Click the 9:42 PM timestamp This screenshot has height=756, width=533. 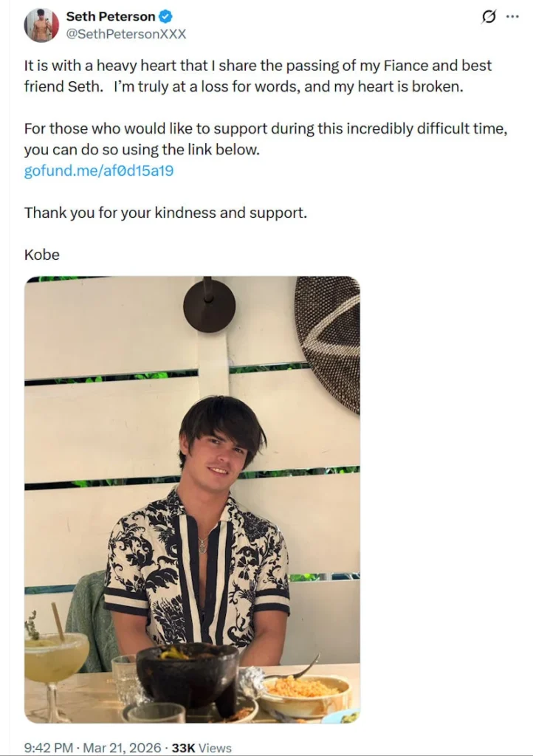pyautogui.click(x=47, y=748)
